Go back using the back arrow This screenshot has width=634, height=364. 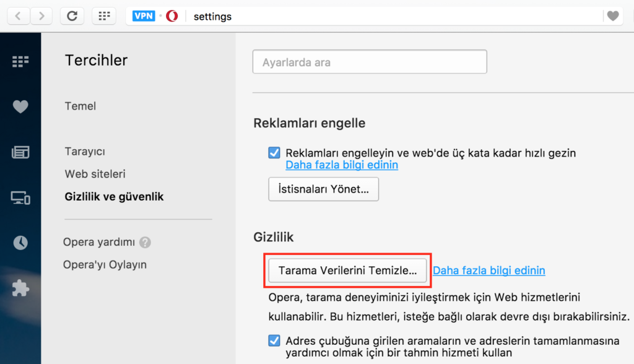point(18,16)
